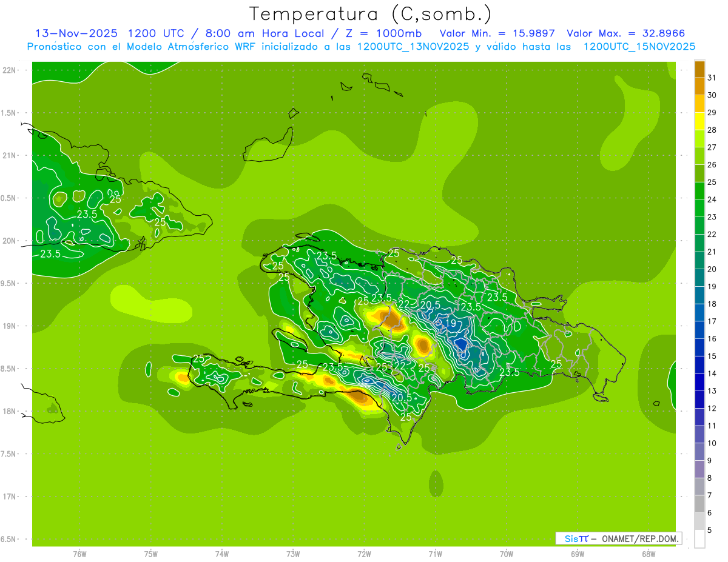Click the "21" label on the color scale
This screenshot has height=562, width=728.
tap(712, 252)
